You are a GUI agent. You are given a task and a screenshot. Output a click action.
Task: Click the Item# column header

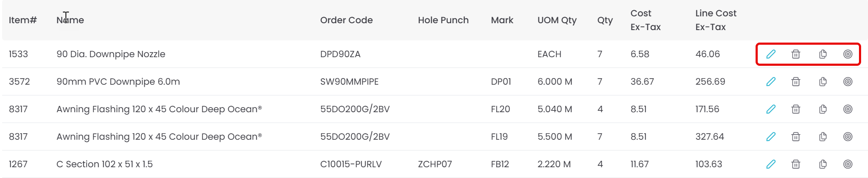pyautogui.click(x=23, y=20)
